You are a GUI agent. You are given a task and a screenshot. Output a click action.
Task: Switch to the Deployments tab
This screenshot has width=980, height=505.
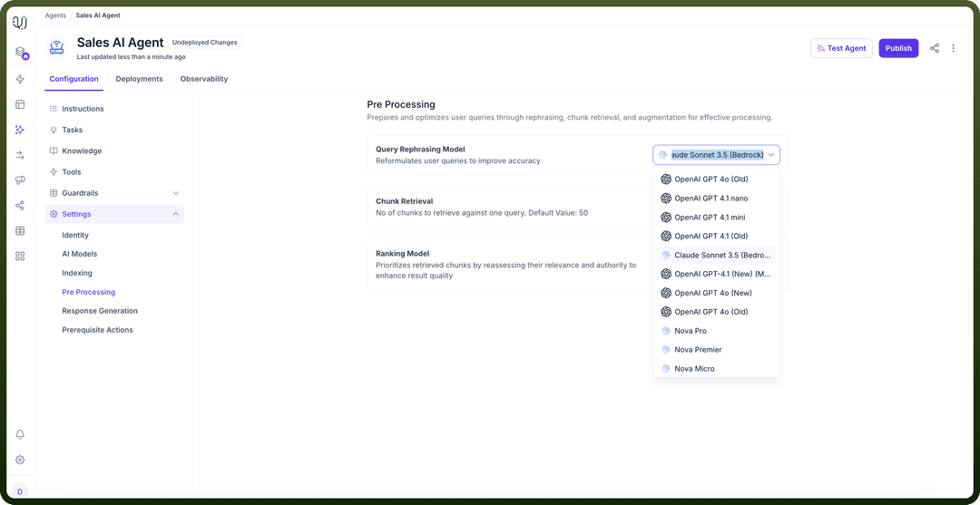(140, 79)
